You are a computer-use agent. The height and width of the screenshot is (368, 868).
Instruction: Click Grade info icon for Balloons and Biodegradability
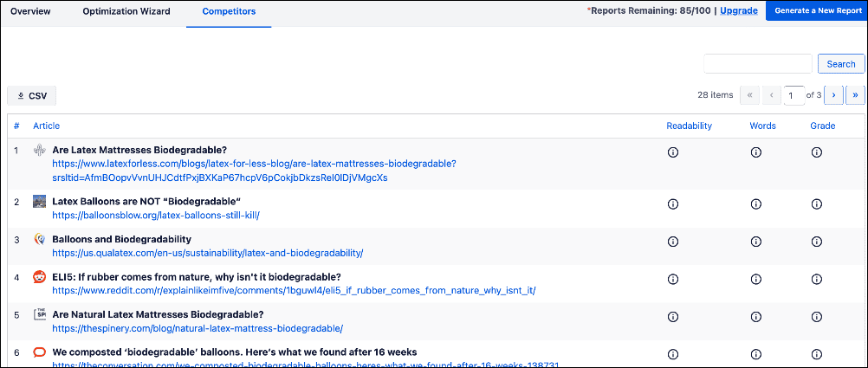click(816, 242)
